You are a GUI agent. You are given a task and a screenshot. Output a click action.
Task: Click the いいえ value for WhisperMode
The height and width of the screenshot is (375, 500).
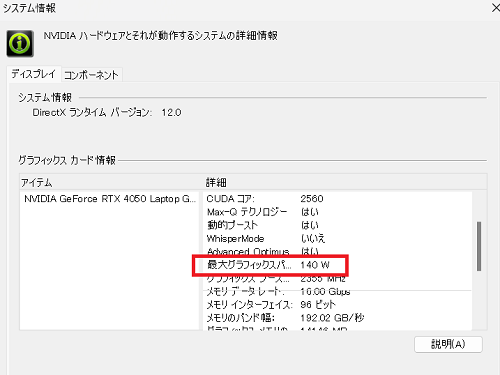313,238
